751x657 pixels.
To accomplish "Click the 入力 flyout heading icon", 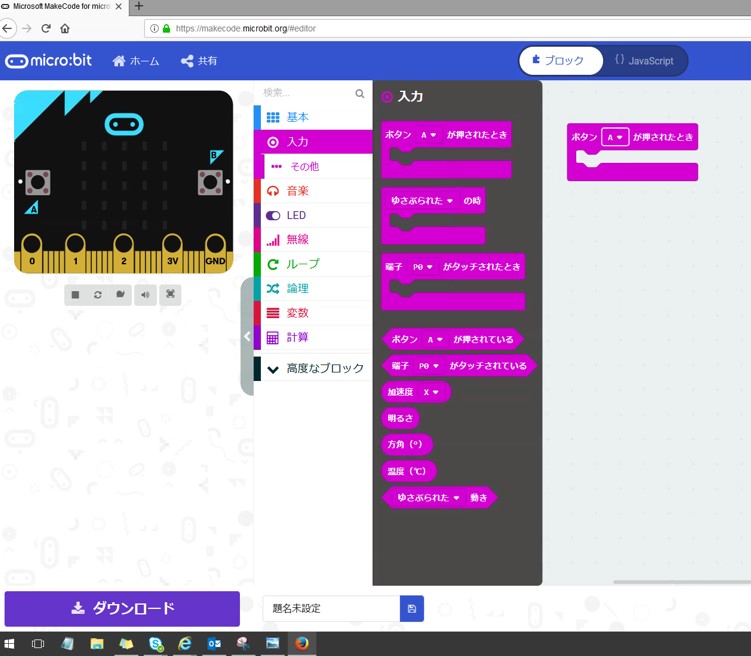I will (x=387, y=97).
